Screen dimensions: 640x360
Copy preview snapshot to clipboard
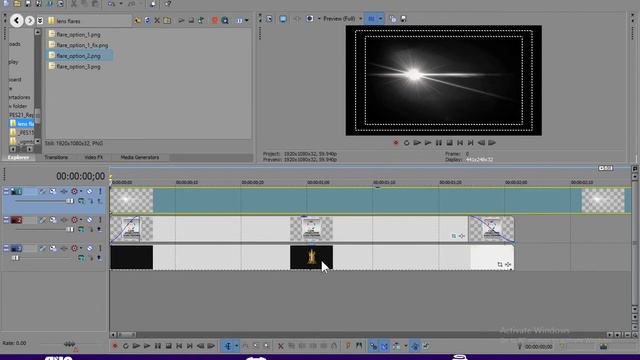point(393,19)
